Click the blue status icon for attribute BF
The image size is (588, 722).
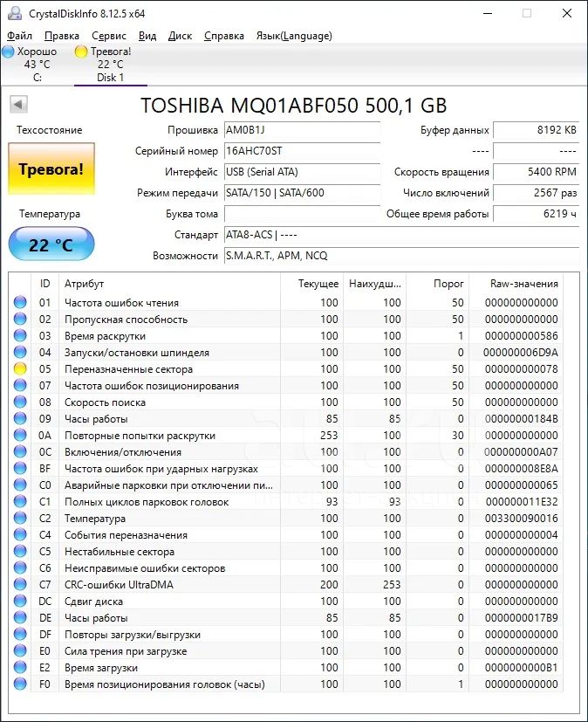click(x=20, y=468)
